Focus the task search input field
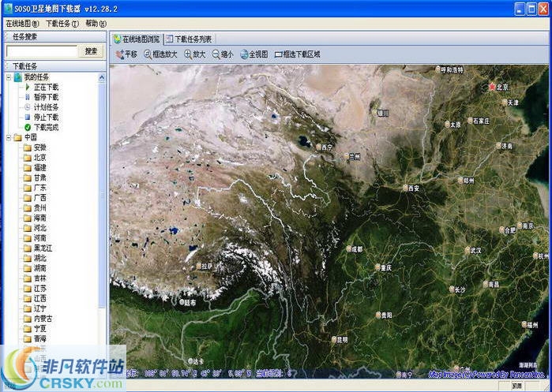The width and height of the screenshot is (552, 392). [x=42, y=51]
